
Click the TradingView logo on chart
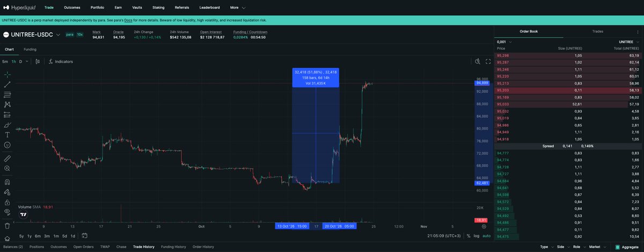click(24, 214)
